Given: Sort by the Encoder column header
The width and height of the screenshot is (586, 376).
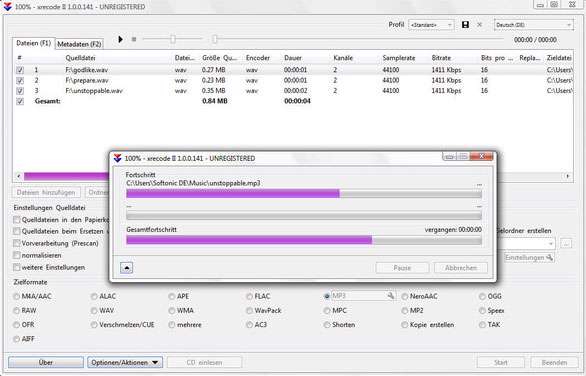Looking at the screenshot, I should (258, 58).
